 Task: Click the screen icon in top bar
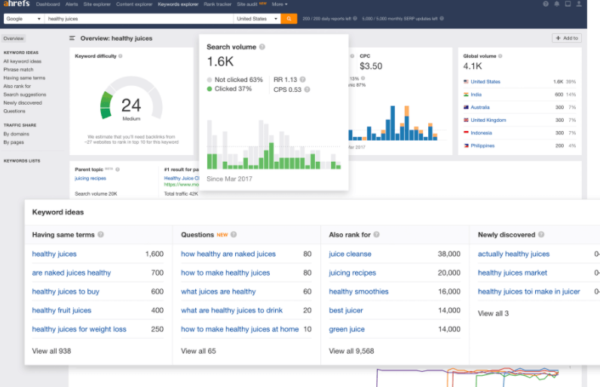[568, 4]
